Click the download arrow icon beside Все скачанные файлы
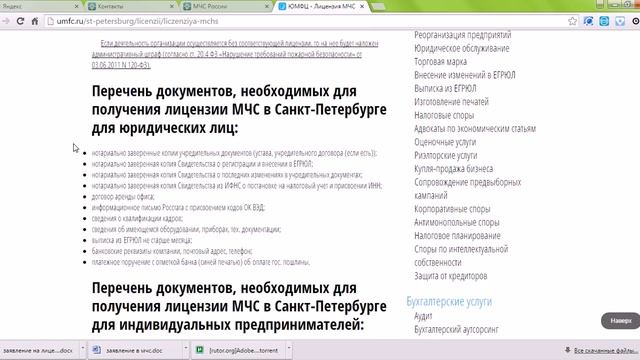This screenshot has width=640, height=360. [x=567, y=350]
